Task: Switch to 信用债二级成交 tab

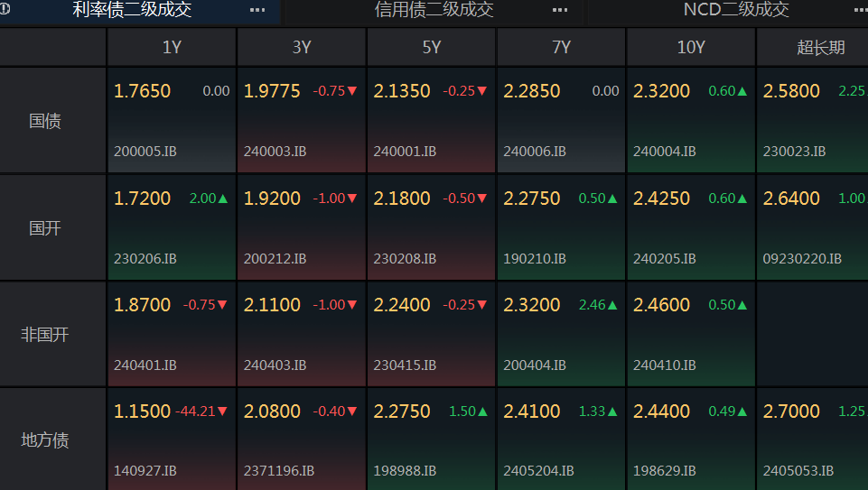Action: (x=434, y=9)
